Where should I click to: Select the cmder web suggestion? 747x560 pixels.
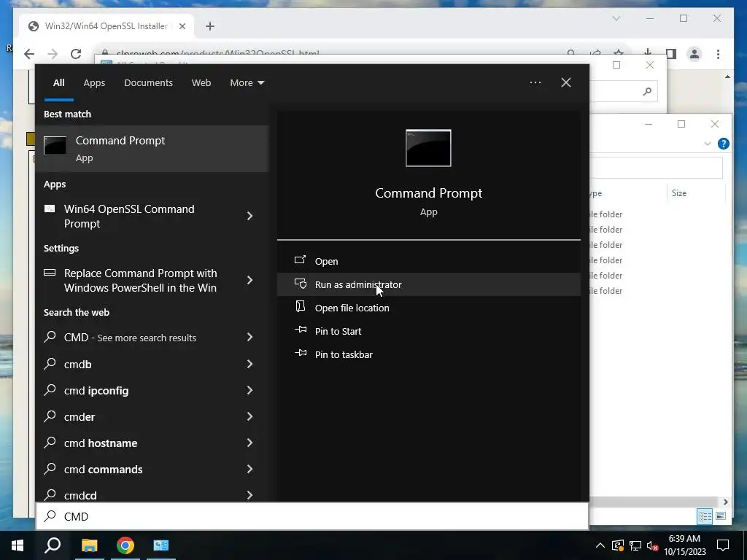coord(80,416)
